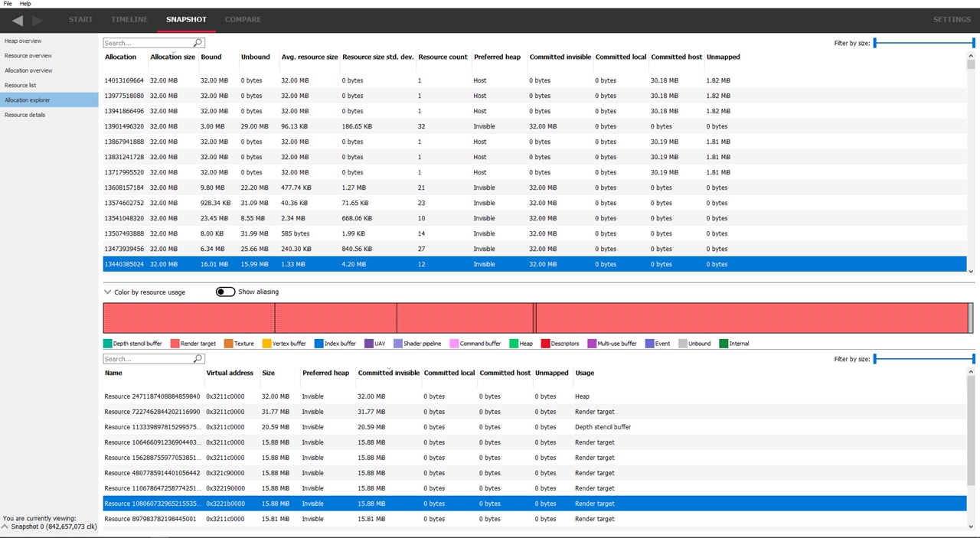
Task: Click the Shader pipeline legend square
Action: (397, 344)
